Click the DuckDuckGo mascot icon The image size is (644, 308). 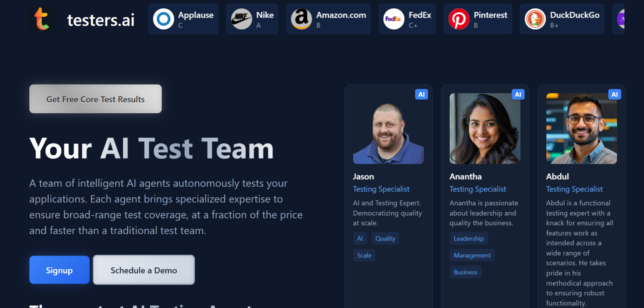pyautogui.click(x=535, y=18)
